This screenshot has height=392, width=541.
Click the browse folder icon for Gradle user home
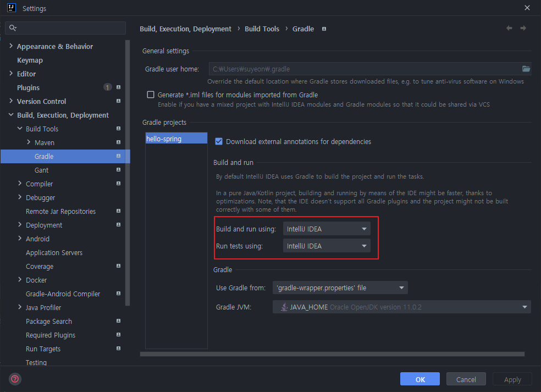(526, 69)
